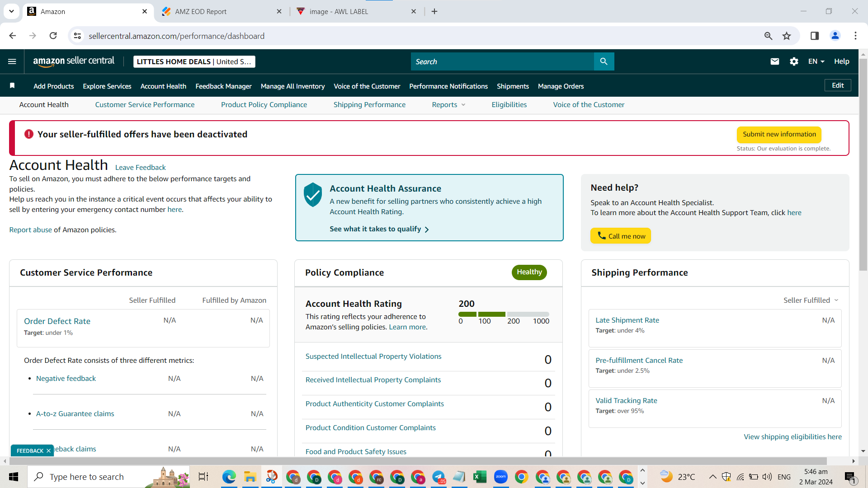Image resolution: width=868 pixels, height=488 pixels.
Task: Click the vertical page scrollbar
Action: click(863, 165)
